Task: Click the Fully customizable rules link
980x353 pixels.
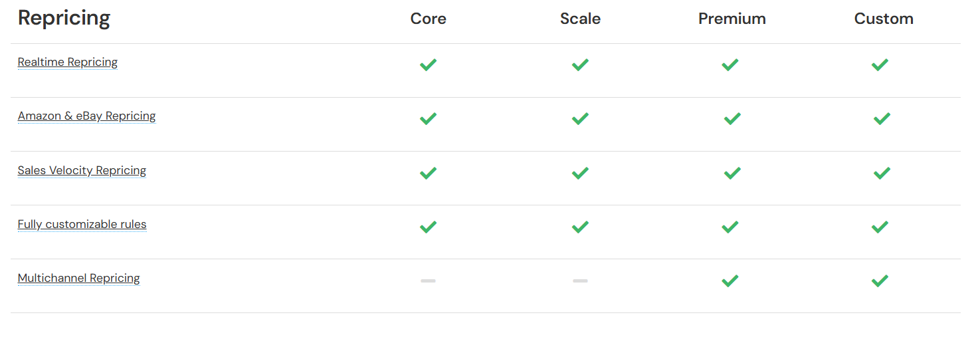Action: (x=82, y=224)
